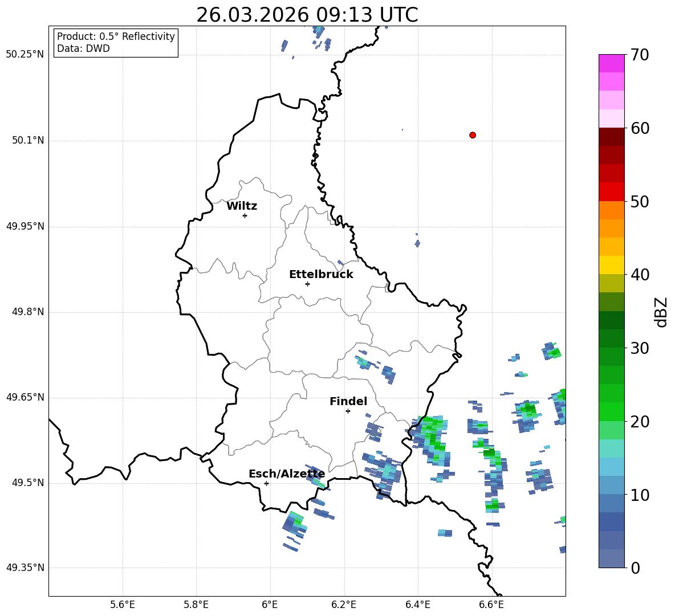Click the yellow colorbar segment above 40
Screen dimensions: 675x616
click(x=612, y=265)
